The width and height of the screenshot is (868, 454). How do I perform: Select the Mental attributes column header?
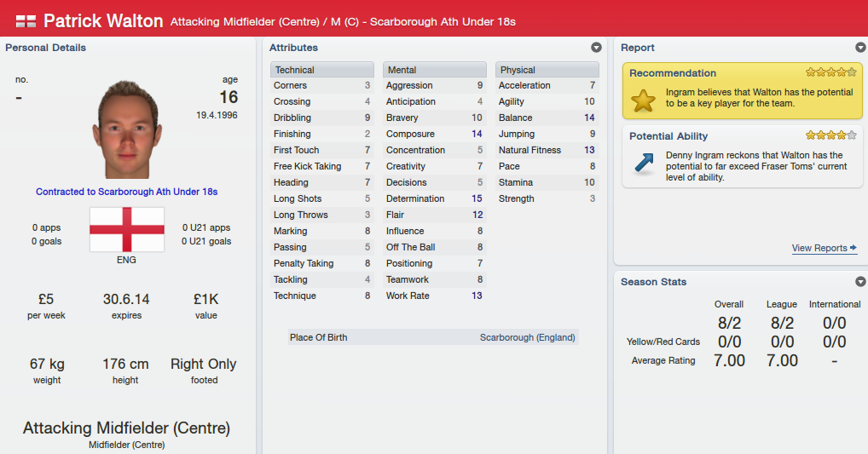pos(435,70)
